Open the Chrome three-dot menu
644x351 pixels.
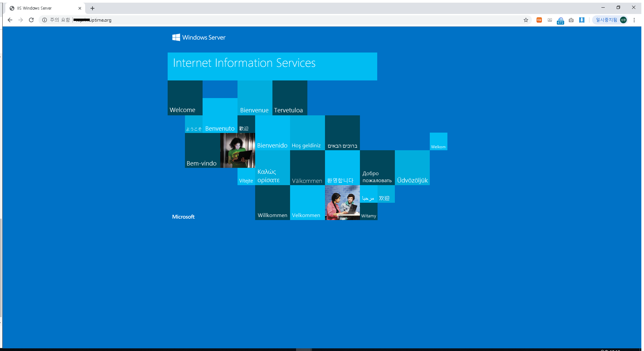634,20
